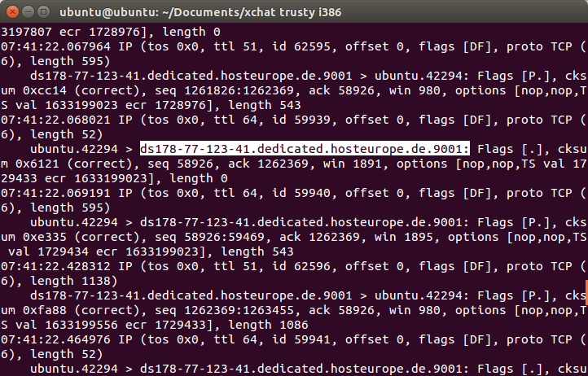Click the text 'id 62596'
Viewport: 588px width, 376px height.
pyautogui.click(x=301, y=266)
